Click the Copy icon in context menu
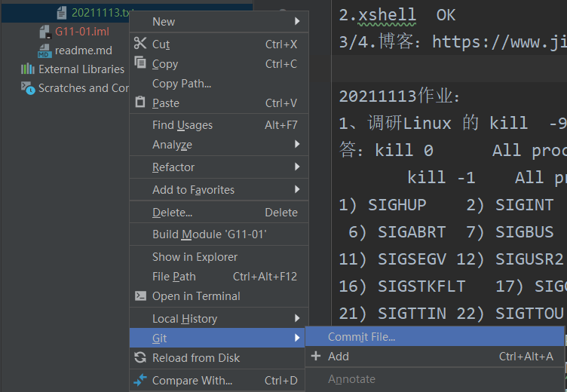This screenshot has width=567, height=392. click(140, 63)
